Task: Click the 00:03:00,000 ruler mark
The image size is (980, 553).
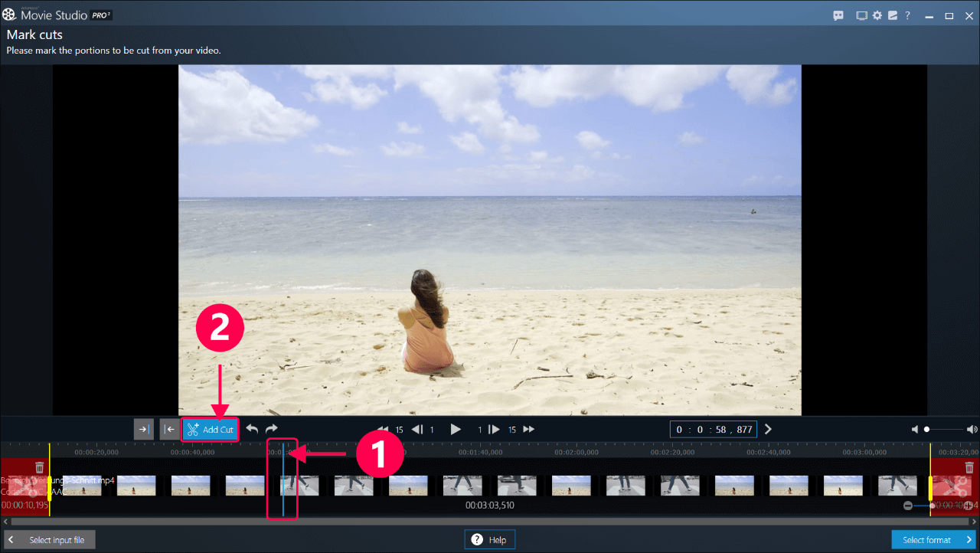Action: (x=864, y=452)
